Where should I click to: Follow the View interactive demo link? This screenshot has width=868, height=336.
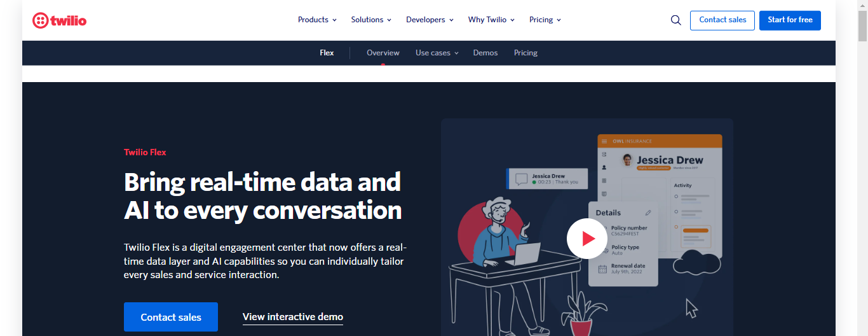pyautogui.click(x=293, y=317)
